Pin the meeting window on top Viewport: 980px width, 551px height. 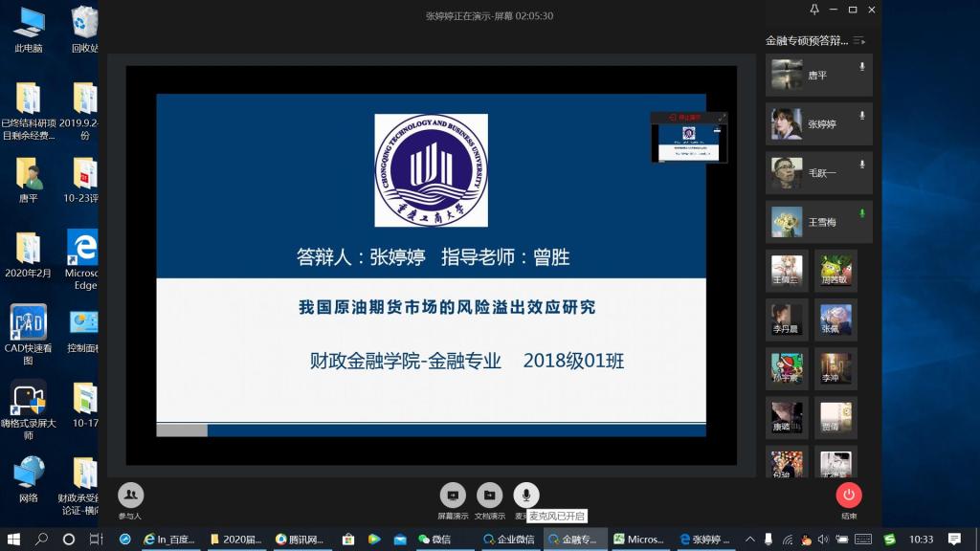(x=813, y=10)
